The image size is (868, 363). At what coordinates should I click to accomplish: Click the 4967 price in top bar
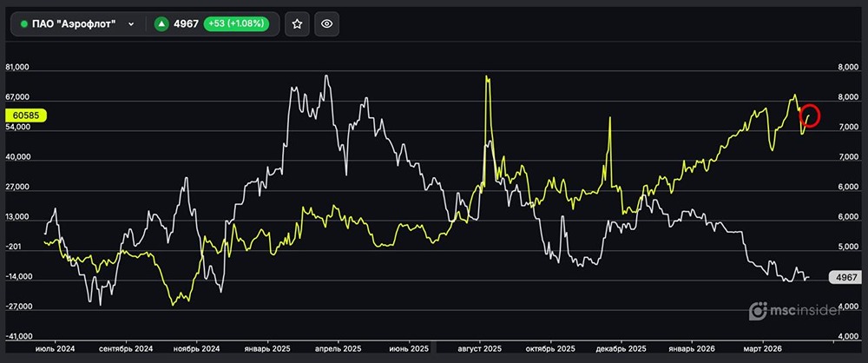click(187, 24)
